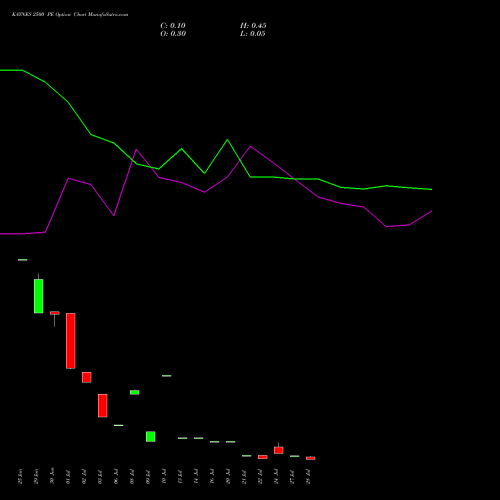
Task: Click the KAYNES PE Option Chart title
Action: click(70, 15)
